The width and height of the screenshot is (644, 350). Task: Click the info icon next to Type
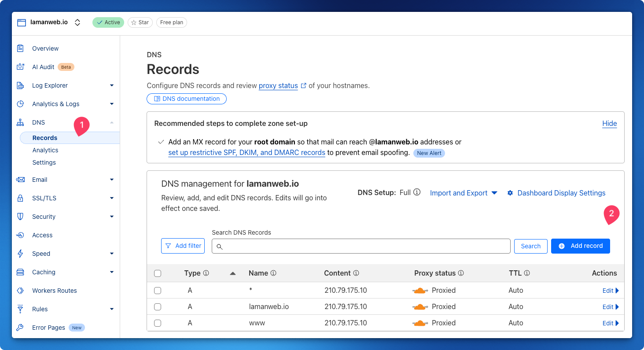(206, 273)
